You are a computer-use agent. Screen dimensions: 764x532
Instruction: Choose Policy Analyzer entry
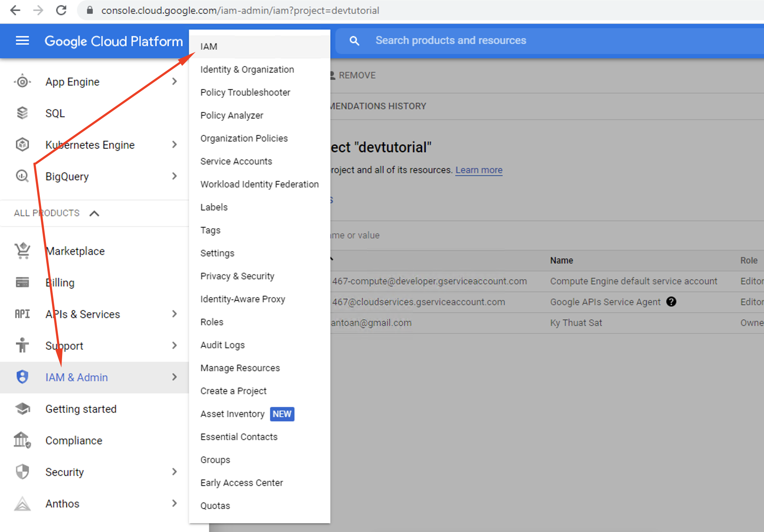click(x=260, y=115)
